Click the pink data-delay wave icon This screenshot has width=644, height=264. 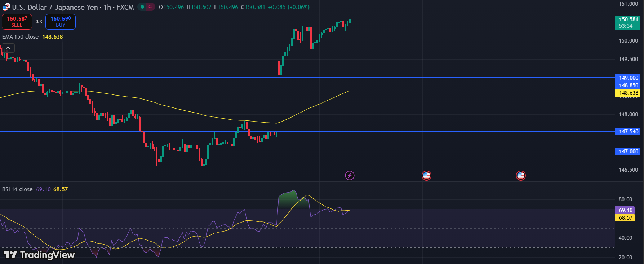click(x=150, y=7)
